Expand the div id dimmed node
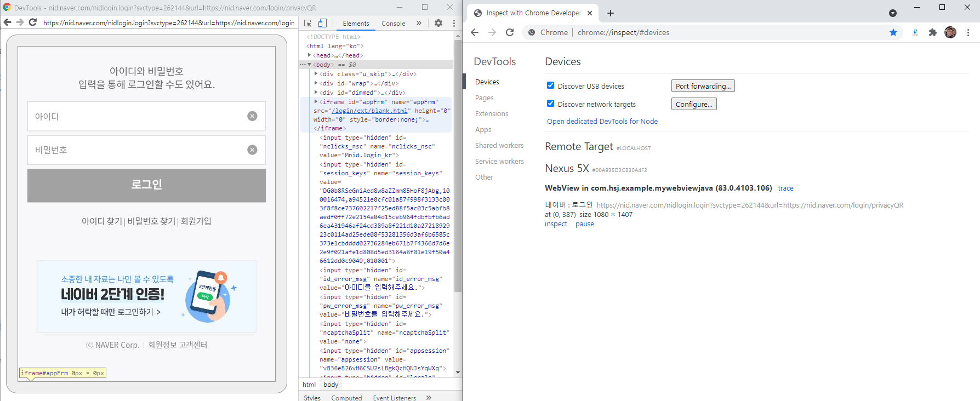The height and width of the screenshot is (401, 980). coord(316,93)
